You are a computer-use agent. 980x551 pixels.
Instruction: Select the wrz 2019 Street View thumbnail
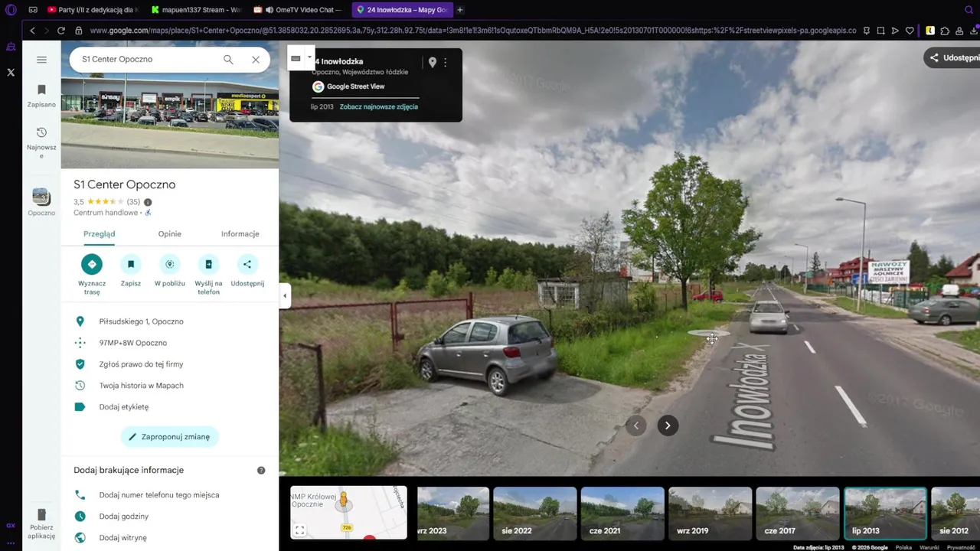coord(710,513)
